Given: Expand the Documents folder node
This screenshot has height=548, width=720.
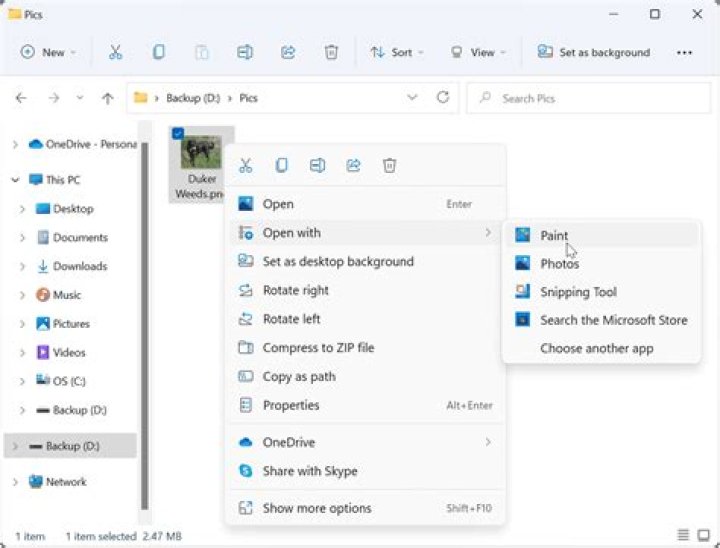Looking at the screenshot, I should point(22,237).
